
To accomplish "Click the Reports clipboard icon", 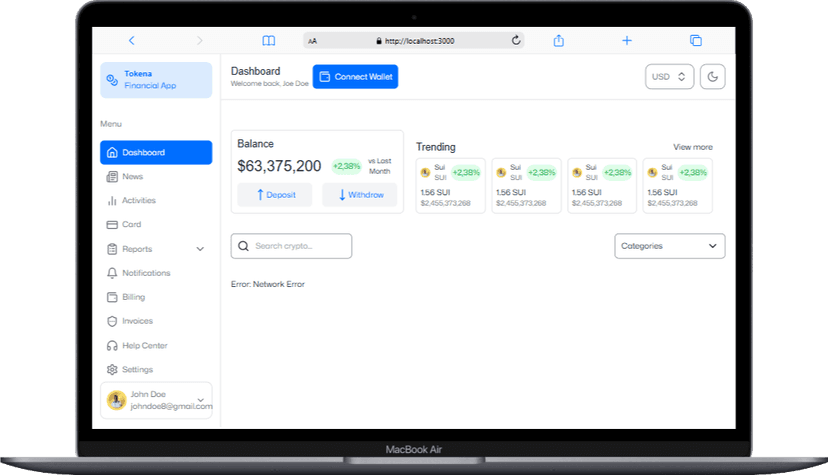I will 112,249.
